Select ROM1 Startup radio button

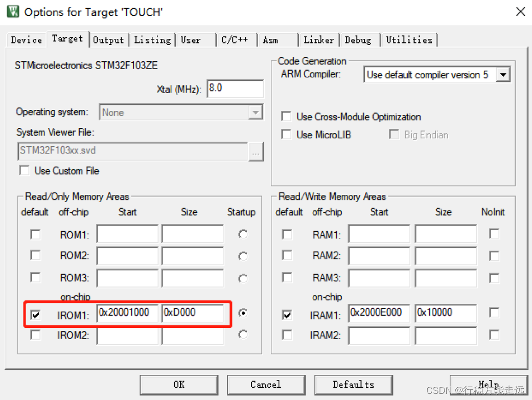pyautogui.click(x=243, y=234)
